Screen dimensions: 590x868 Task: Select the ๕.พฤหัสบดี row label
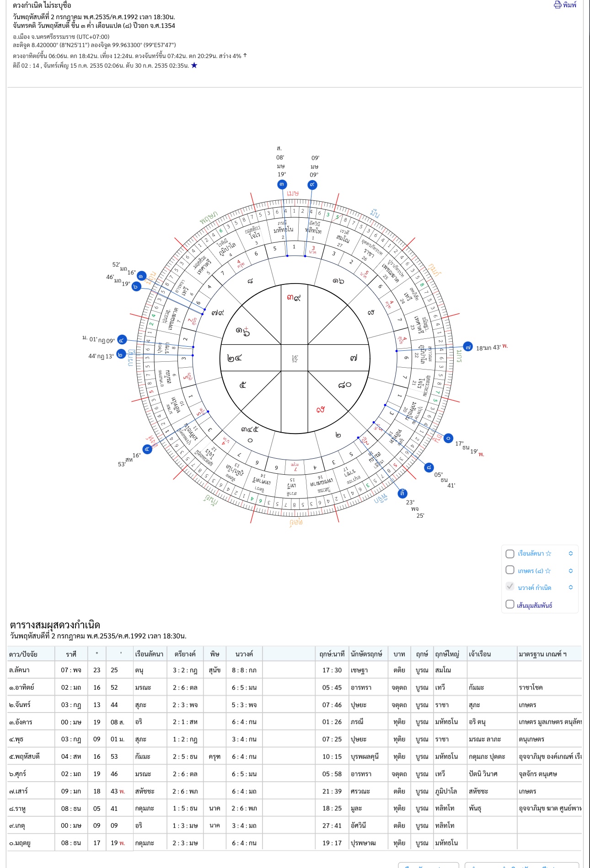(x=24, y=756)
